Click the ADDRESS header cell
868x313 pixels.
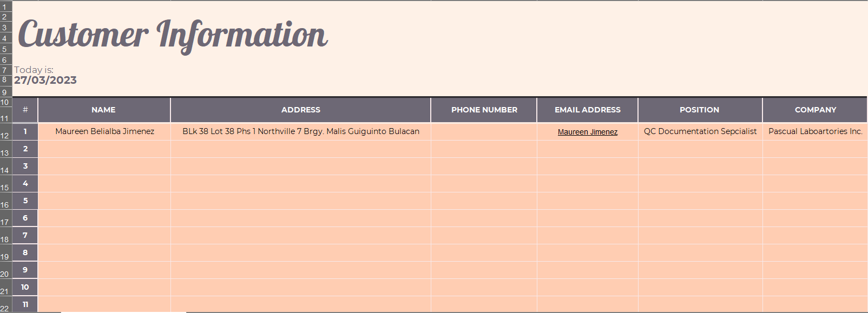[300, 110]
